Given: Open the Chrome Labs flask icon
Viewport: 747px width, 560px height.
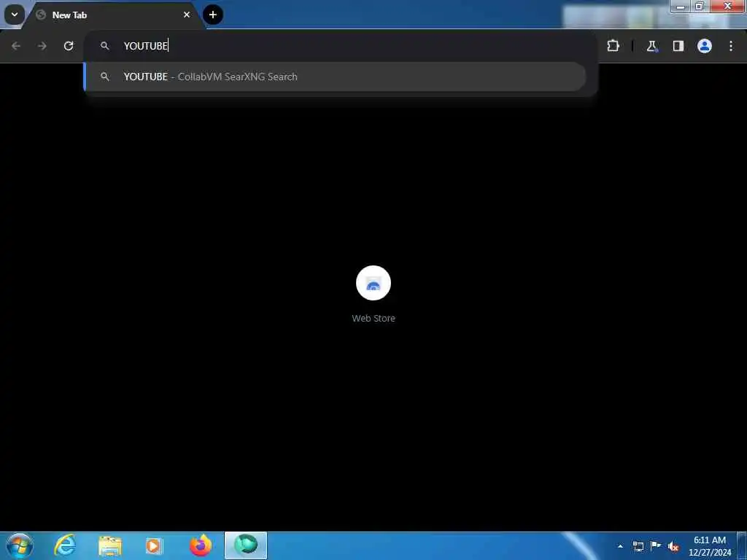Looking at the screenshot, I should pos(651,46).
